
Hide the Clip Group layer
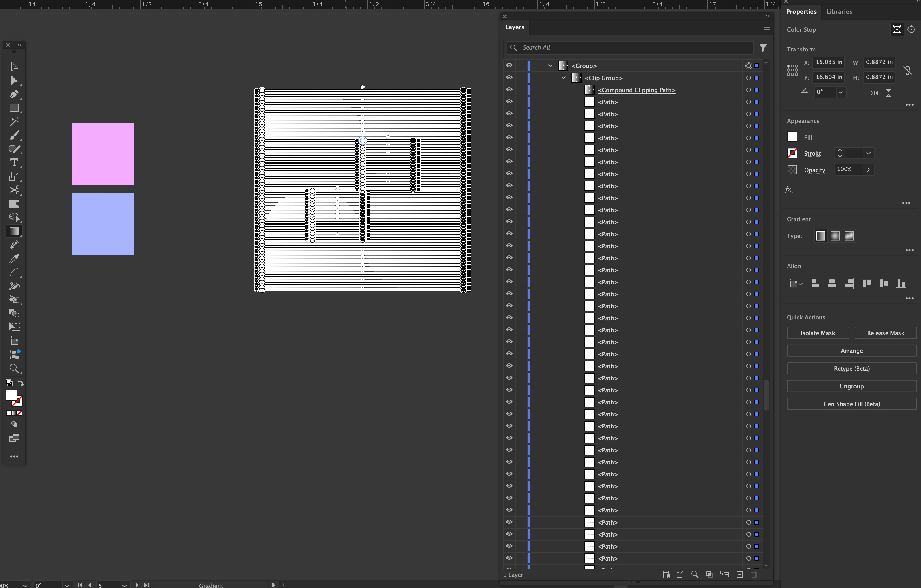[x=509, y=78]
